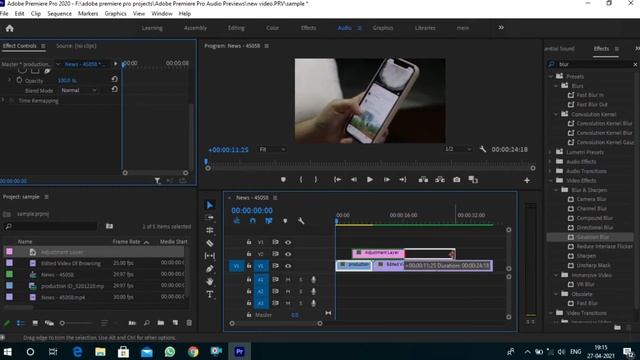
Task: Expand the Lumetri Presets folder
Action: pyautogui.click(x=550, y=152)
